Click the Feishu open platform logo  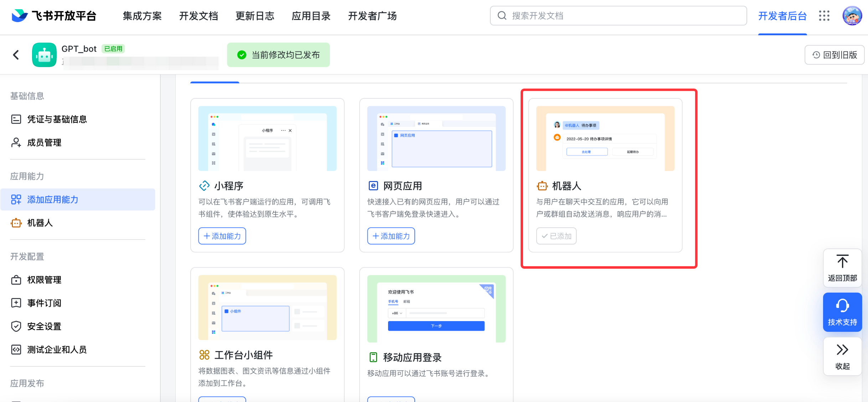[x=53, y=16]
